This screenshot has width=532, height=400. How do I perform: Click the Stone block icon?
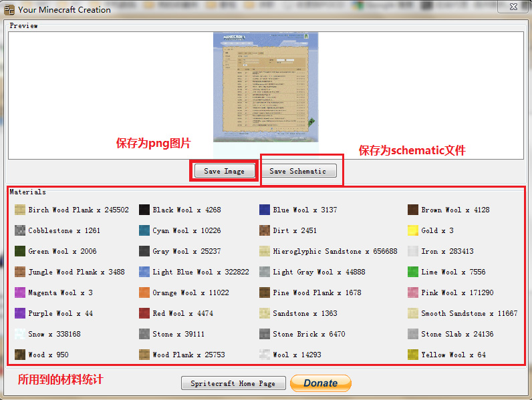tap(144, 334)
